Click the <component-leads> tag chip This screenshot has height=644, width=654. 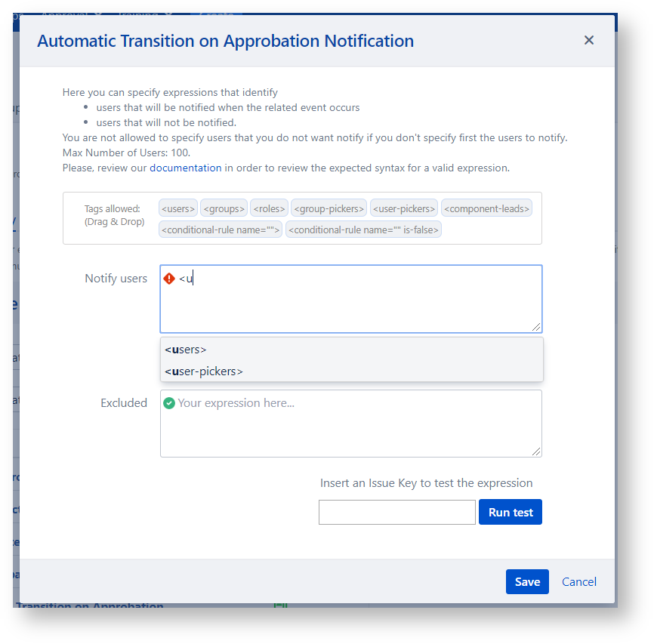pos(486,208)
